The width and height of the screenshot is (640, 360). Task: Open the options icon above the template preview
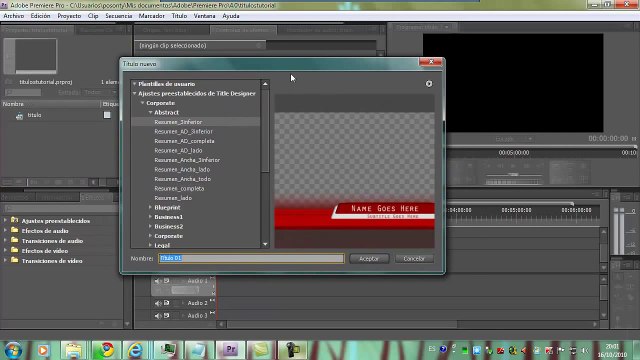[x=429, y=84]
